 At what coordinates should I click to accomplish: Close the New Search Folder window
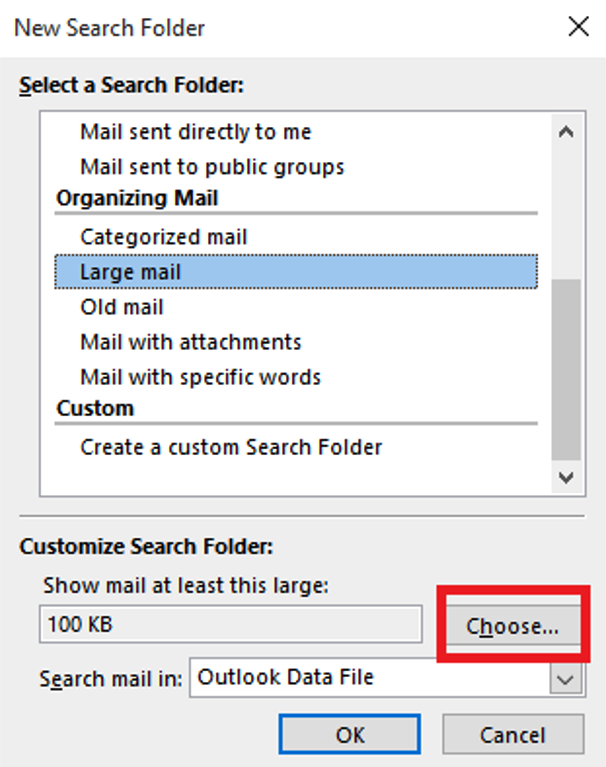click(579, 26)
